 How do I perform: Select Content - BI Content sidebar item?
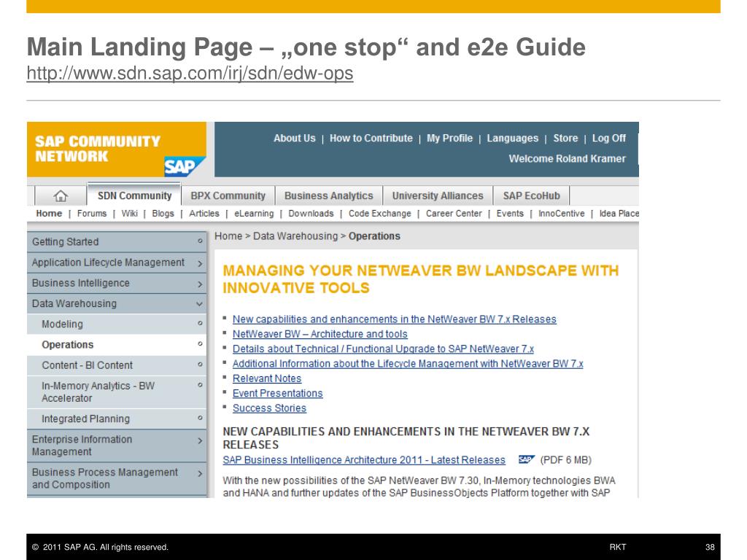117,365
